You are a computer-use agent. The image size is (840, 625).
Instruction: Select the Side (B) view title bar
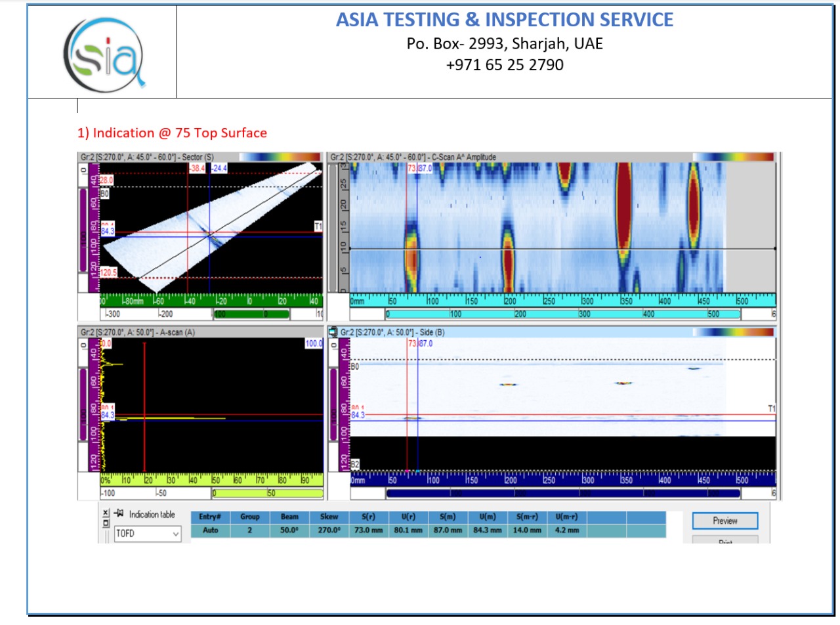553,333
